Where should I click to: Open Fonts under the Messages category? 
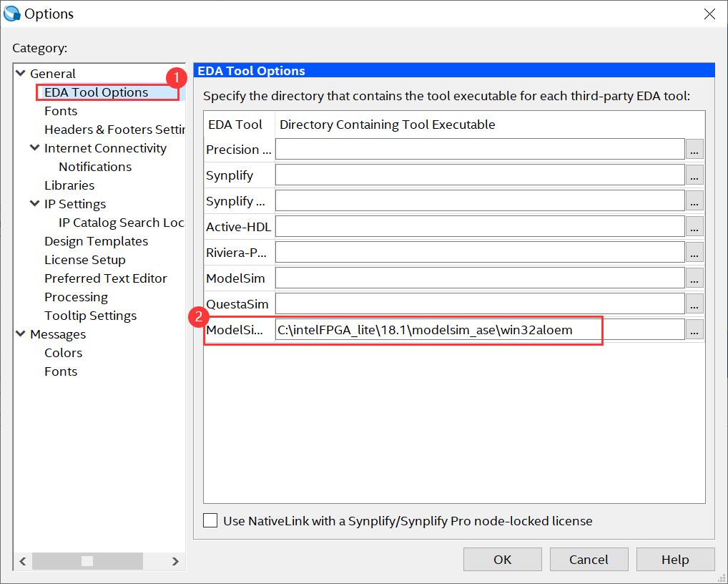[x=61, y=371]
